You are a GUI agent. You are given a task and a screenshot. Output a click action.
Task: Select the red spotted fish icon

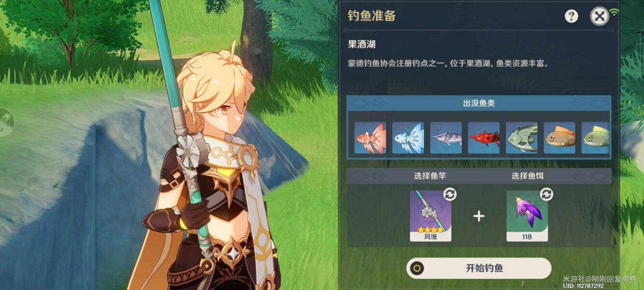point(484,138)
